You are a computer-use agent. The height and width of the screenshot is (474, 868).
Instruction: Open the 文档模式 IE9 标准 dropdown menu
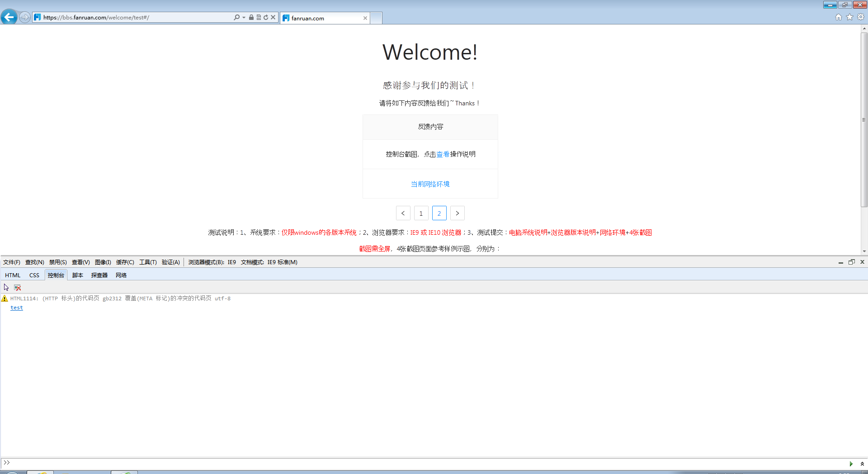(x=269, y=262)
